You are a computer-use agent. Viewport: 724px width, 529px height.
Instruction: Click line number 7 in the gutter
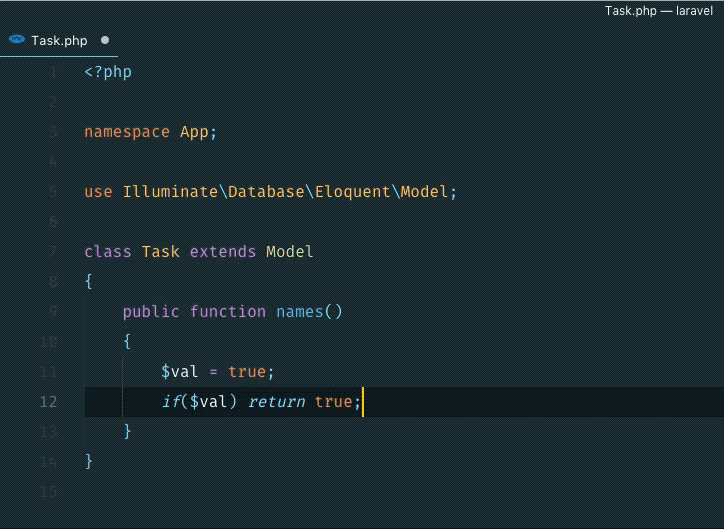click(52, 252)
